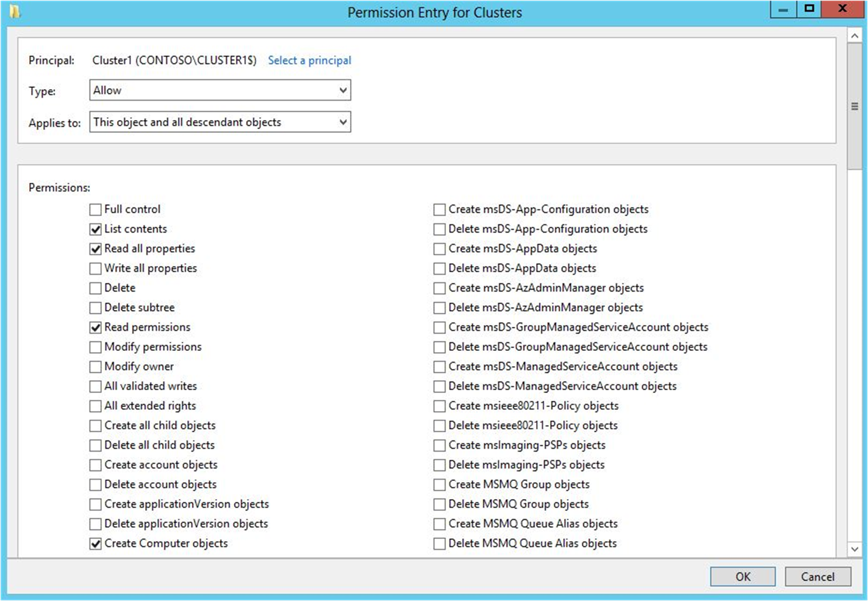868x601 pixels.
Task: Check Delete MSMQ Group objects
Action: pos(439,504)
